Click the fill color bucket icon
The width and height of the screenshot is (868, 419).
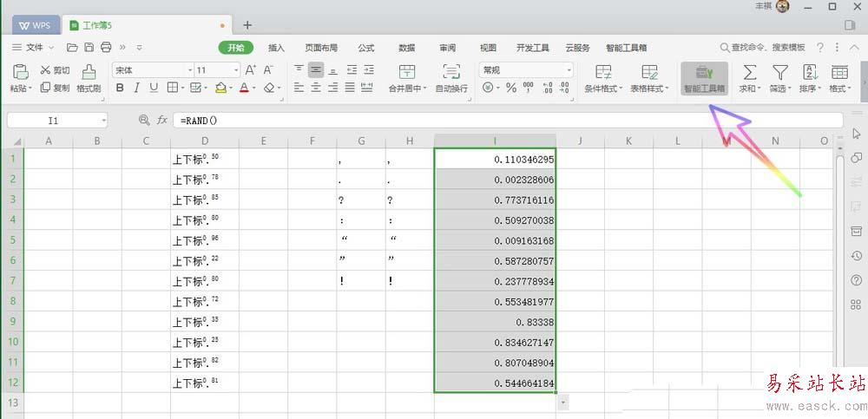(220, 88)
